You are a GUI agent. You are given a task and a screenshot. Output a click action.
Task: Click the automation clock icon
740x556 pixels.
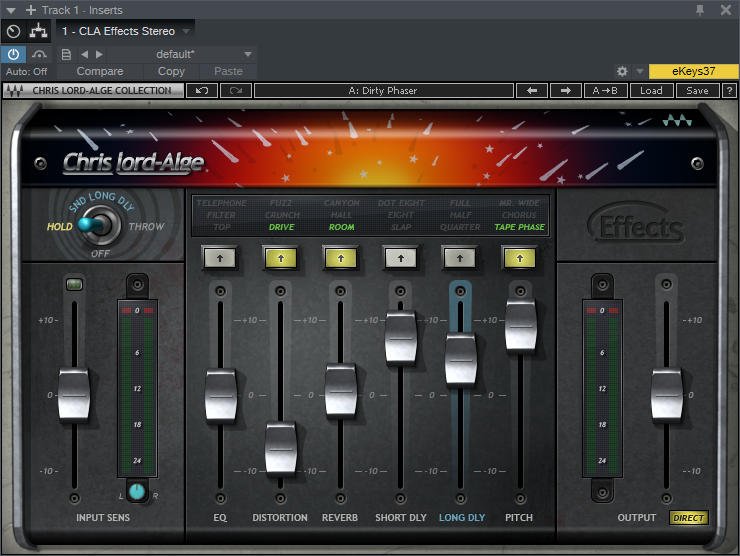click(14, 32)
